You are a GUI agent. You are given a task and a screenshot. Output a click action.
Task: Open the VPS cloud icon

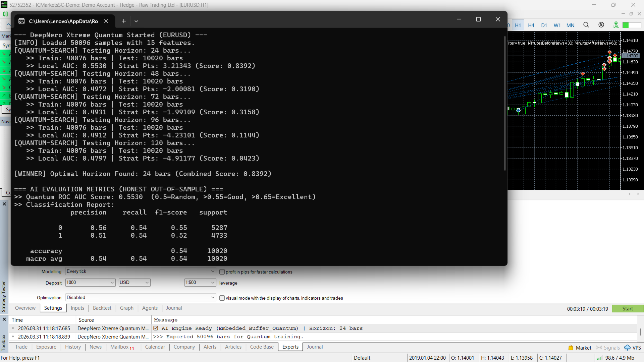[627, 348]
